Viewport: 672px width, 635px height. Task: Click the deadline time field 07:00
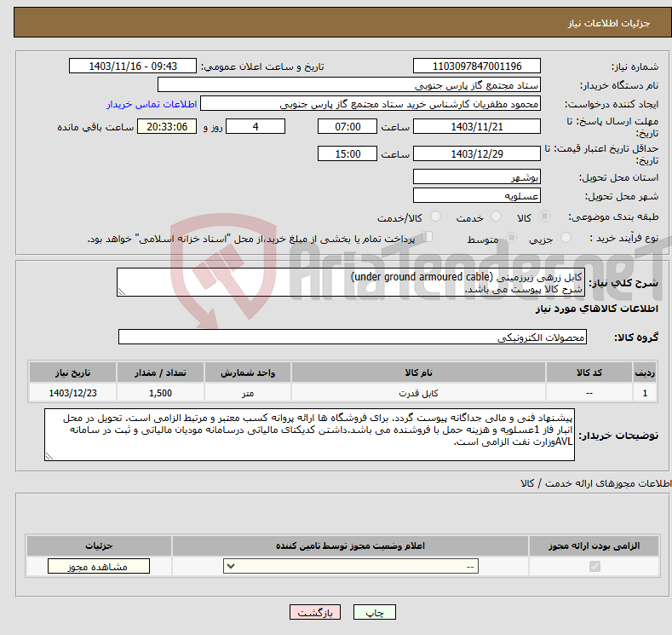(347, 126)
